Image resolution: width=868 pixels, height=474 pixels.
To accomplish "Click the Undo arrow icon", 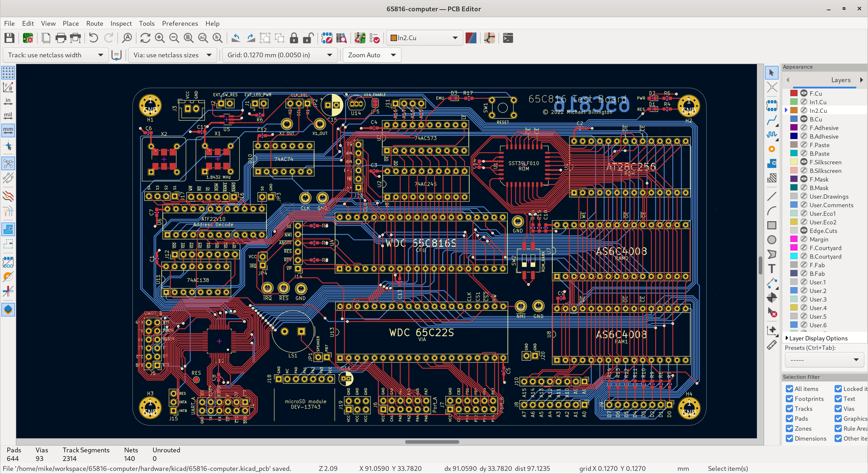I will [x=93, y=38].
